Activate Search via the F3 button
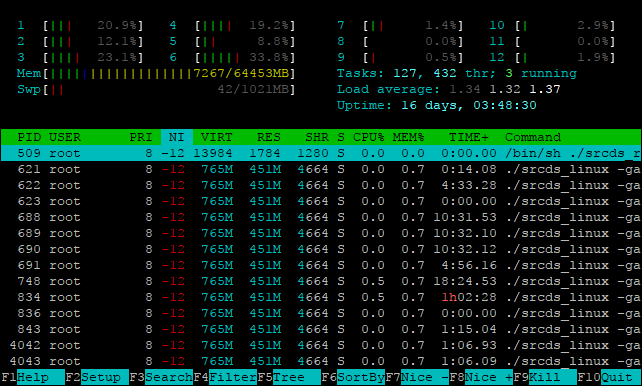Screen dimensions: 642x386 coord(161,377)
